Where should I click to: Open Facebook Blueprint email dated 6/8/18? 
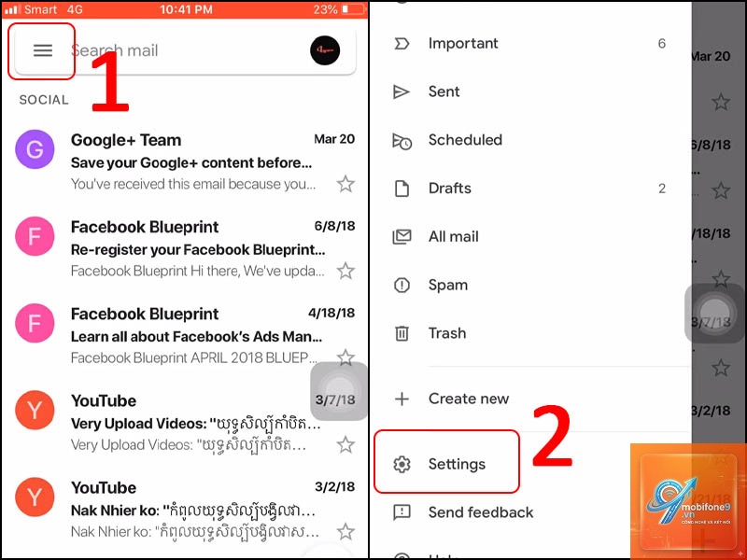click(x=185, y=248)
